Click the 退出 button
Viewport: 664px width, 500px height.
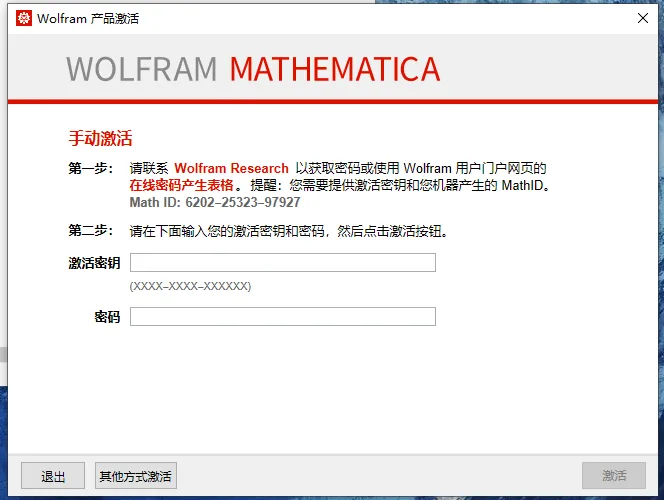click(53, 476)
